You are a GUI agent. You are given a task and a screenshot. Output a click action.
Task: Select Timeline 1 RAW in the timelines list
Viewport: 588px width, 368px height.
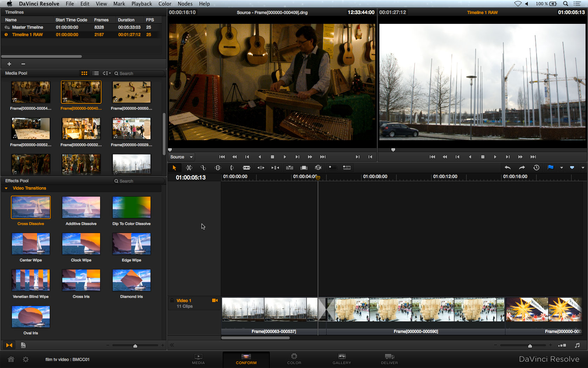(x=27, y=35)
